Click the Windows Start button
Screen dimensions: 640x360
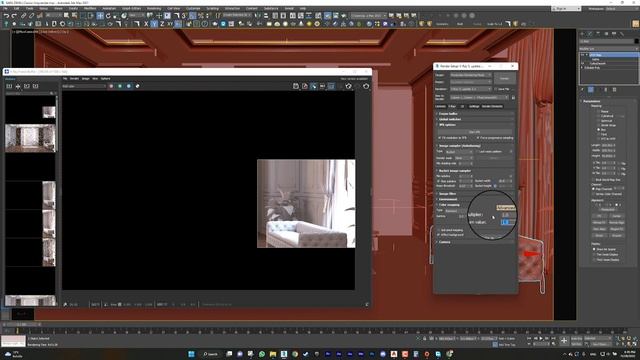(x=191, y=354)
